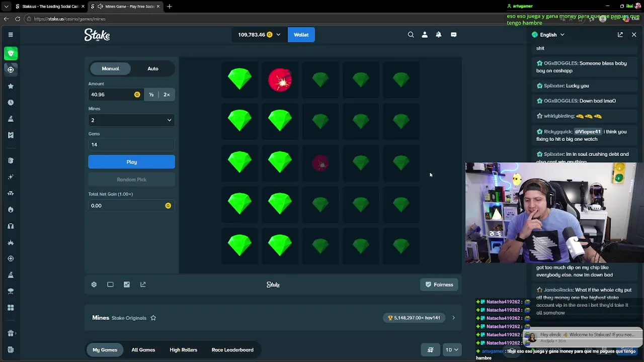Image resolution: width=644 pixels, height=362 pixels.
Task: Click the Random Pick button
Action: (131, 179)
